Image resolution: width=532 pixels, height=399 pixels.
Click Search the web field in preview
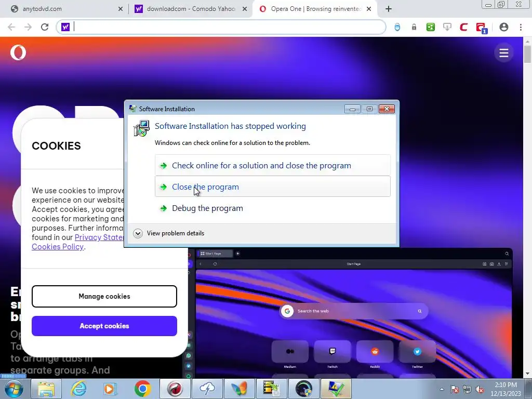pyautogui.click(x=353, y=311)
